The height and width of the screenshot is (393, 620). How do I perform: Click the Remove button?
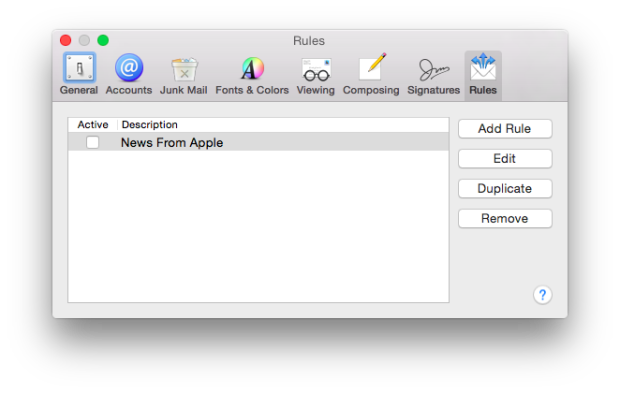click(505, 219)
